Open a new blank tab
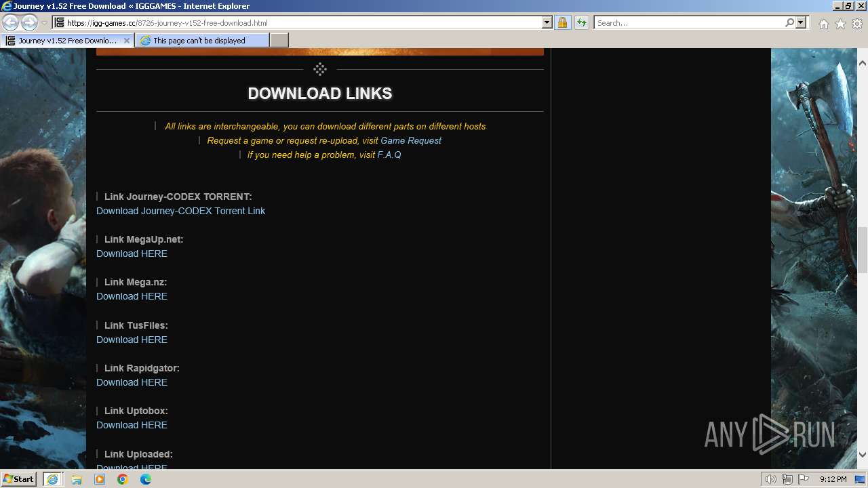This screenshot has width=868, height=488. point(279,41)
